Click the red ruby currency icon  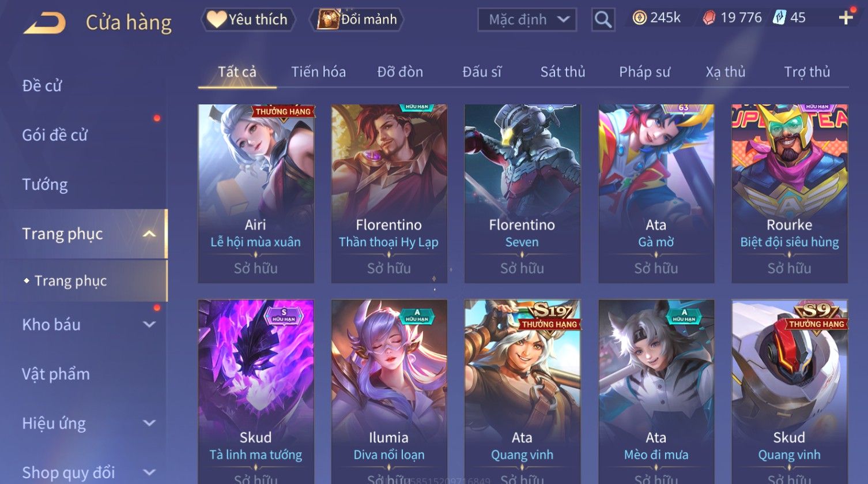(709, 18)
